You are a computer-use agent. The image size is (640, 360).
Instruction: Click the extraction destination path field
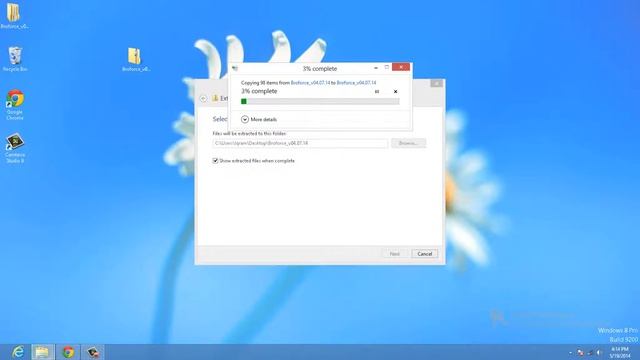coord(300,143)
